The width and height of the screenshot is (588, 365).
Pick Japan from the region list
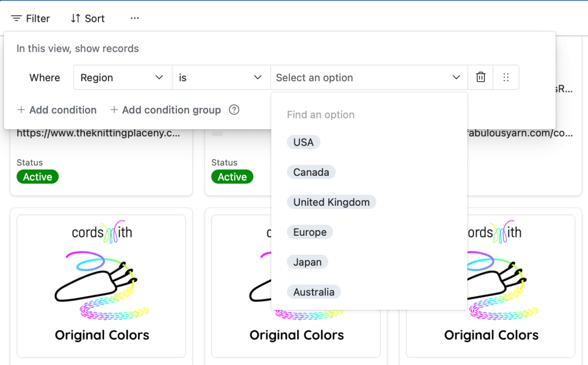click(308, 262)
